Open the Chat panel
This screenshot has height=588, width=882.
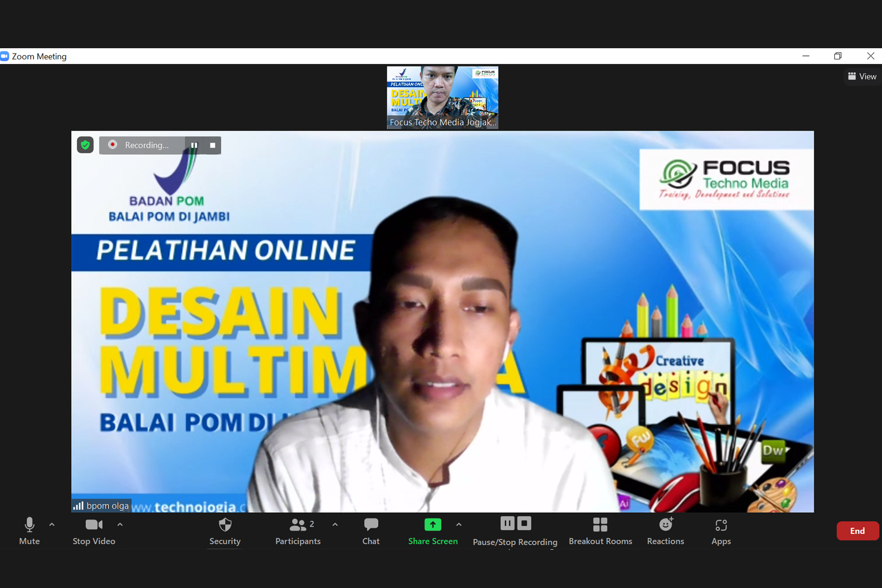pos(370,531)
